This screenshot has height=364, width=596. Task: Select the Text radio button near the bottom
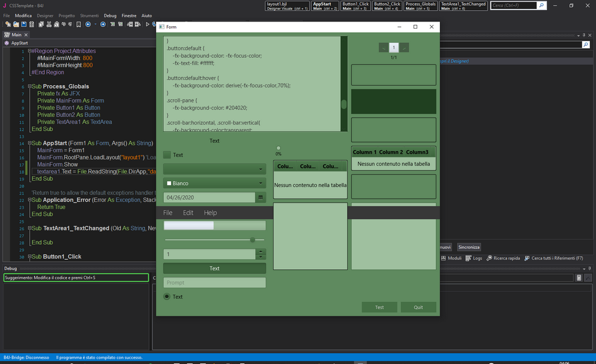pos(167,297)
